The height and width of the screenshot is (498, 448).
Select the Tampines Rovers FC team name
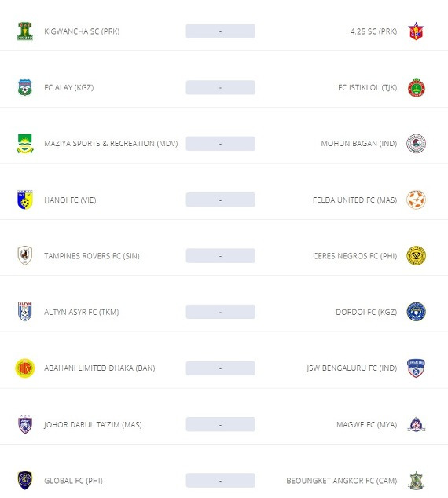point(92,256)
